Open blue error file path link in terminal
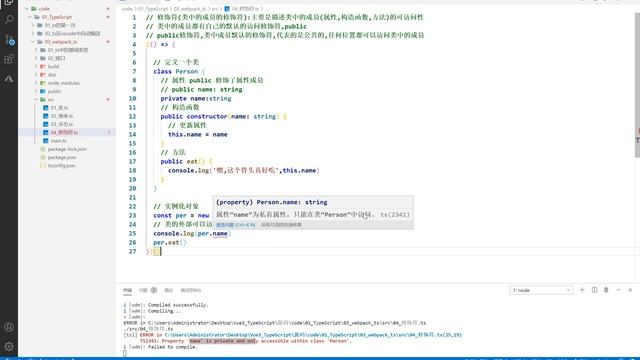640x360 pixels. [313, 335]
